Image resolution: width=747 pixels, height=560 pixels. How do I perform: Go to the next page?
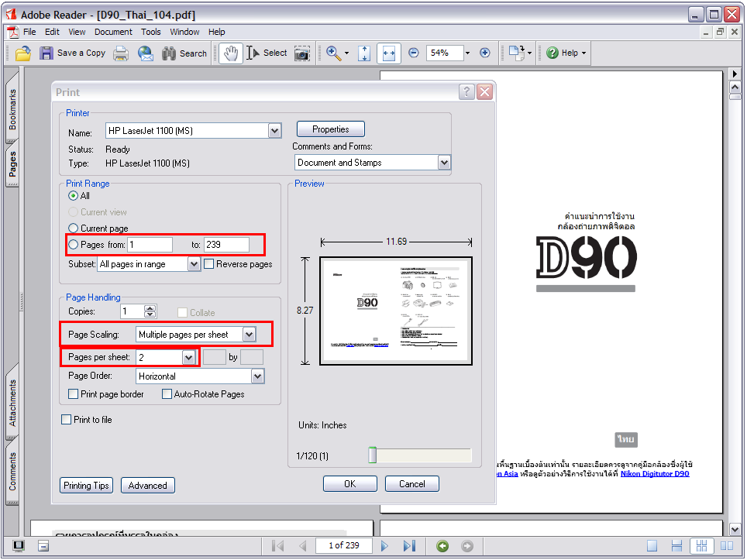pos(384,546)
